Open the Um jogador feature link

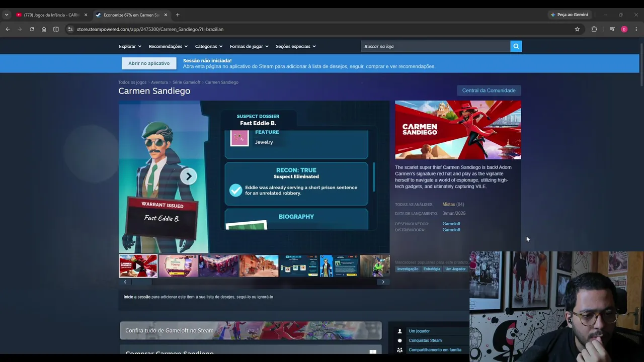tap(419, 331)
